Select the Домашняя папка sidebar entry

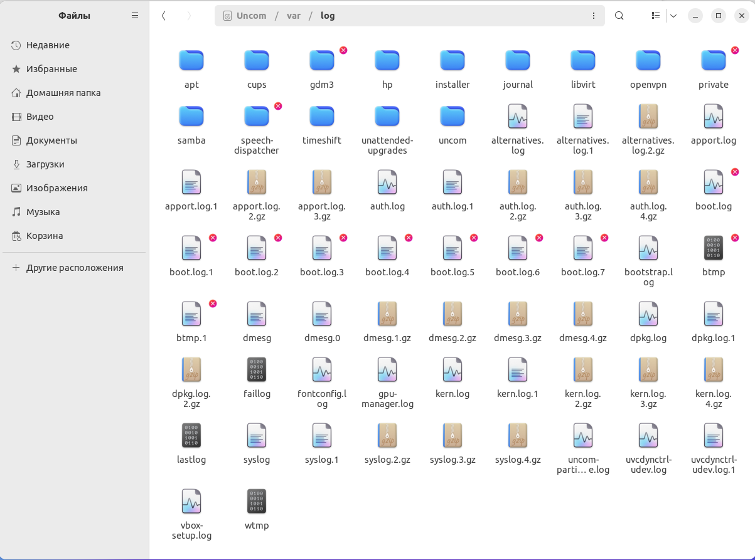point(63,93)
